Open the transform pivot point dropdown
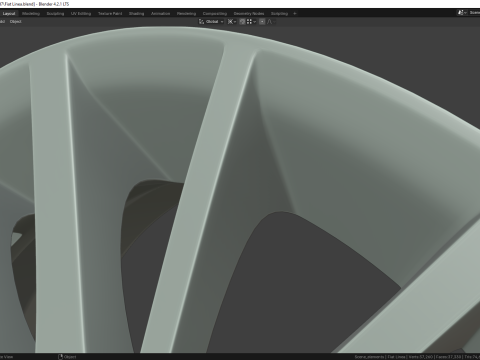Screen dimensions: 480x360 [232, 22]
